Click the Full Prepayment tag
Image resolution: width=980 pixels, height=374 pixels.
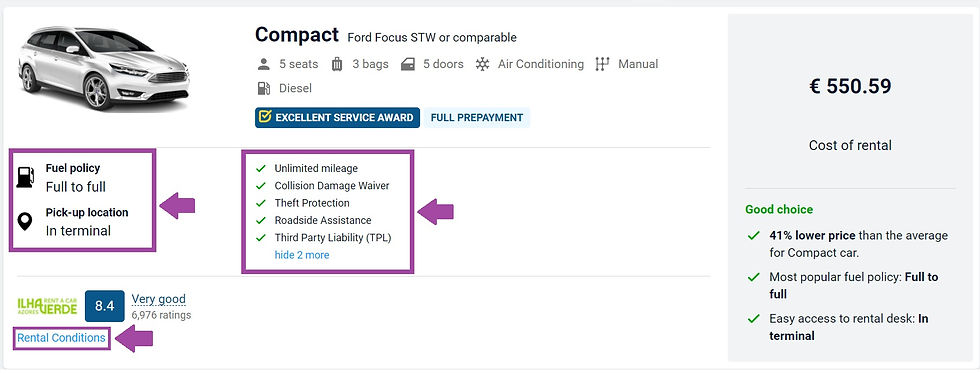pyautogui.click(x=477, y=118)
